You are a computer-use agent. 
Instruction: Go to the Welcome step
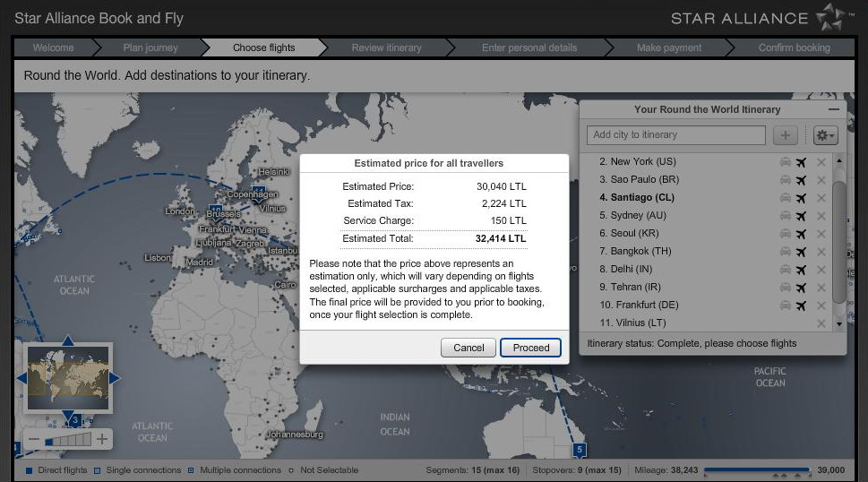point(53,47)
